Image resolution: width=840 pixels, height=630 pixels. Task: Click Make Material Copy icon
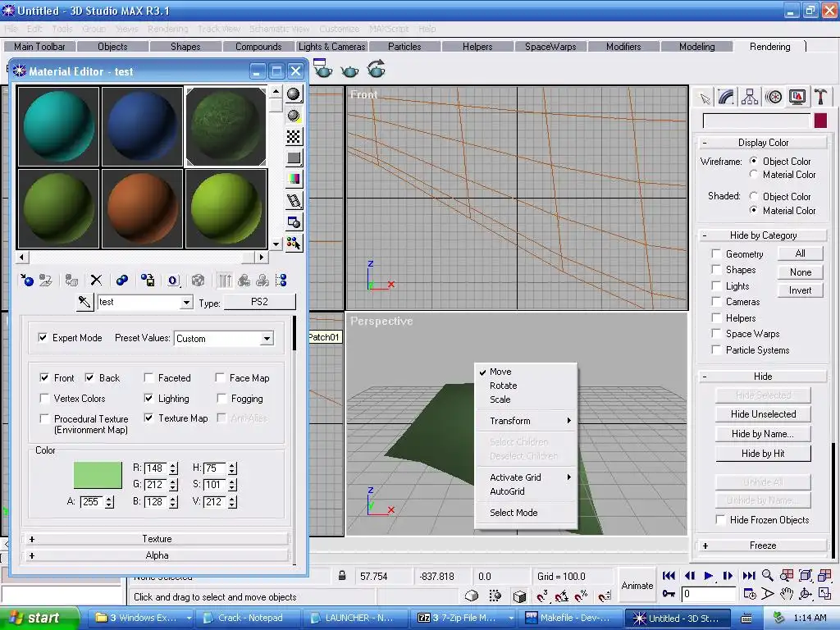pyautogui.click(x=122, y=281)
